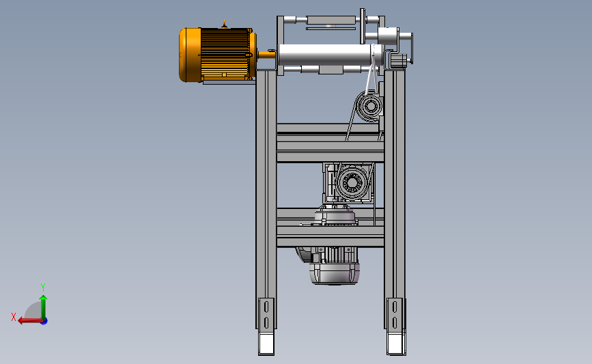Select the white foot pad under the right leg

click(x=396, y=342)
